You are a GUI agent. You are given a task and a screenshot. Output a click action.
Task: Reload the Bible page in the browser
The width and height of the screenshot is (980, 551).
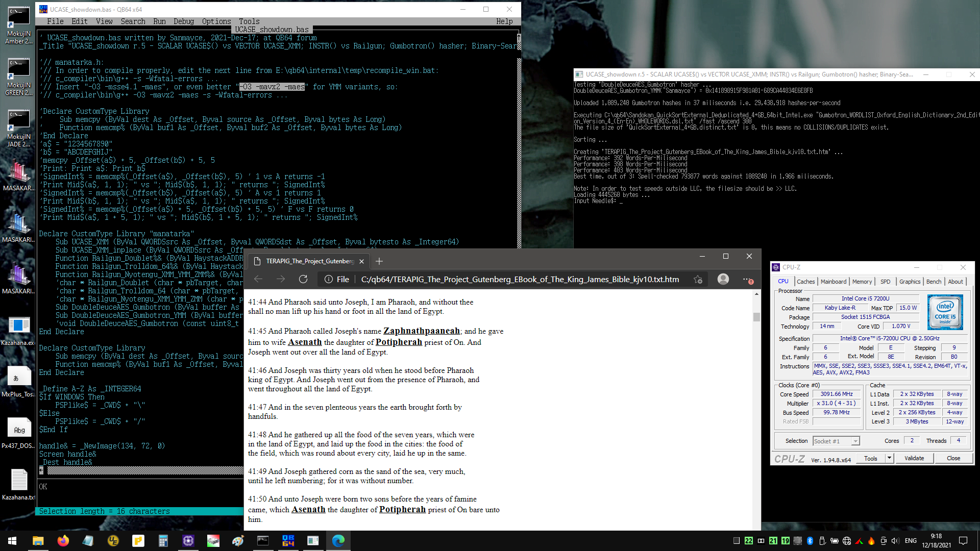[x=303, y=279]
